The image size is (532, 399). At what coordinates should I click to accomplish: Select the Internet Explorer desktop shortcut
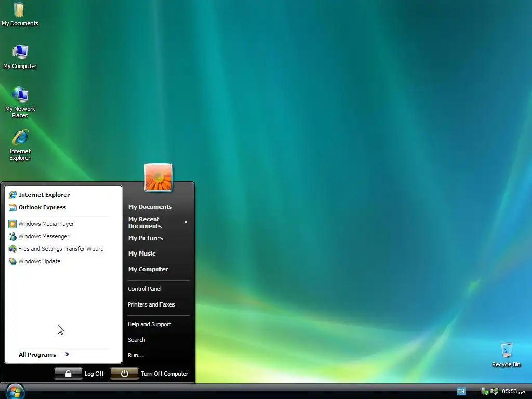(x=20, y=145)
